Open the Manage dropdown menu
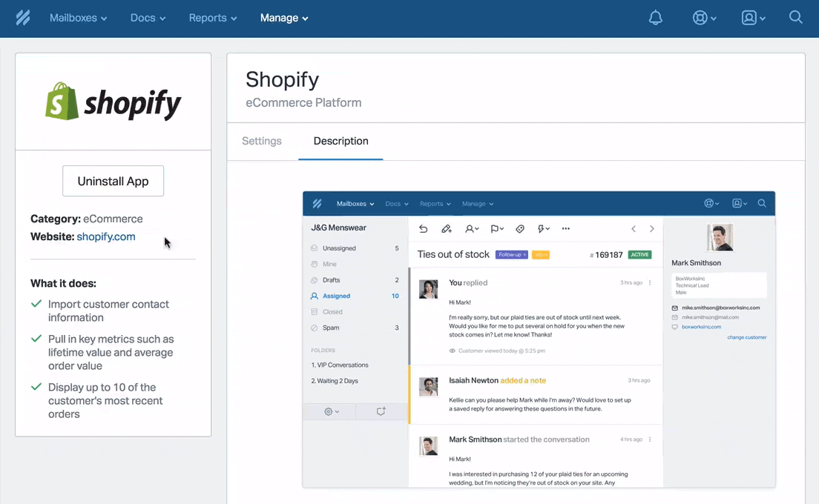This screenshot has height=504, width=819. [284, 18]
